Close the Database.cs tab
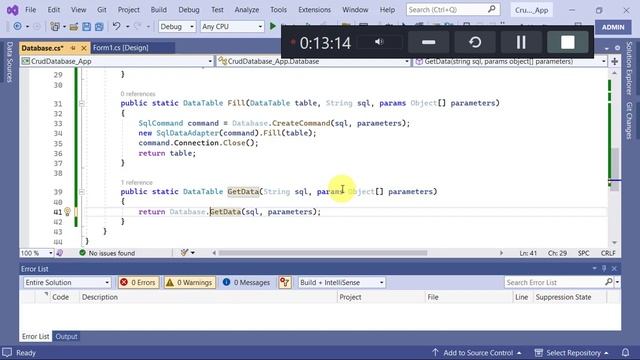 [84, 48]
